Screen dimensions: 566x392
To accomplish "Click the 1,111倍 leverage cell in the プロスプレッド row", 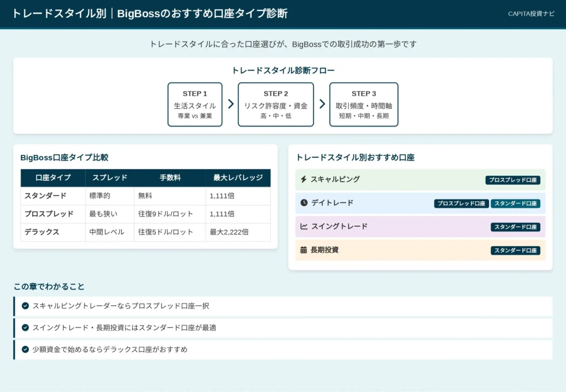I will [238, 213].
